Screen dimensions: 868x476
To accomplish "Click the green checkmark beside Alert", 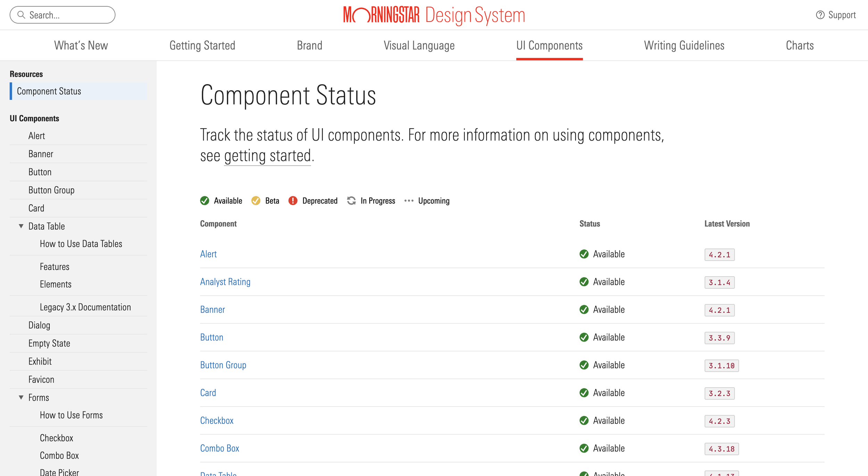I will [x=584, y=254].
